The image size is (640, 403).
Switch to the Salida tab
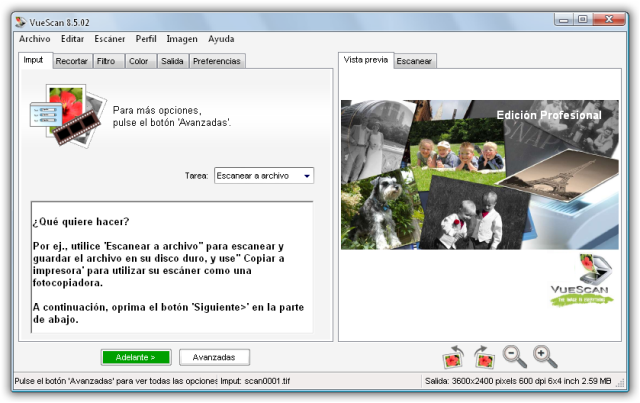tap(172, 61)
